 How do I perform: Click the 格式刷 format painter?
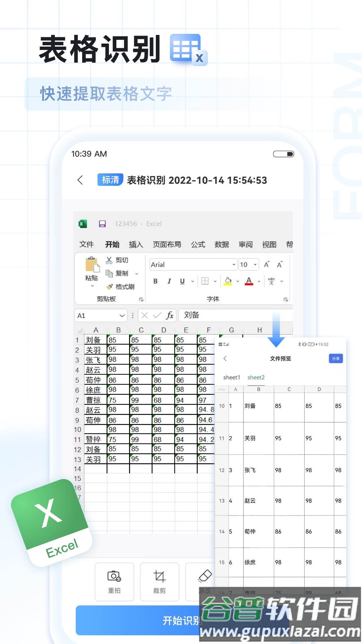(x=120, y=287)
